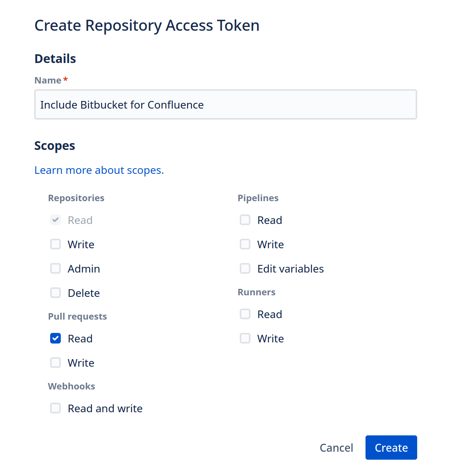Click the Delete label under Repositories
The height and width of the screenshot is (476, 451).
click(84, 293)
